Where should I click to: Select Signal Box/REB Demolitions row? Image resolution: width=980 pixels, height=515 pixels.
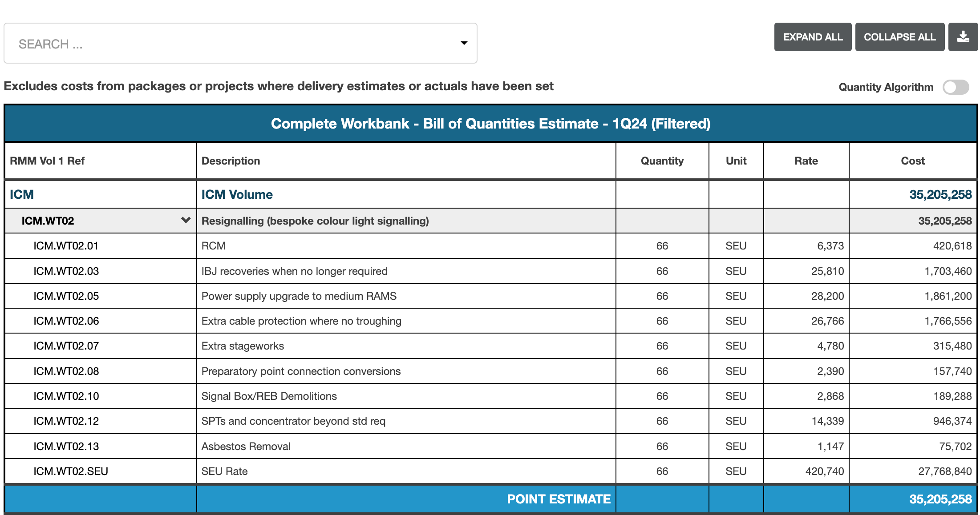(x=269, y=396)
